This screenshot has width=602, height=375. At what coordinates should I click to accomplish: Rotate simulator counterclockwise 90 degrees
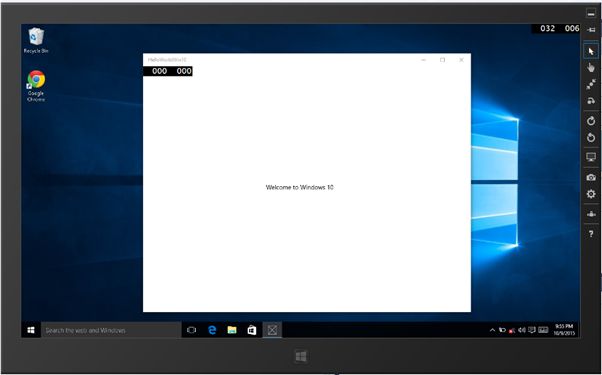tap(591, 137)
